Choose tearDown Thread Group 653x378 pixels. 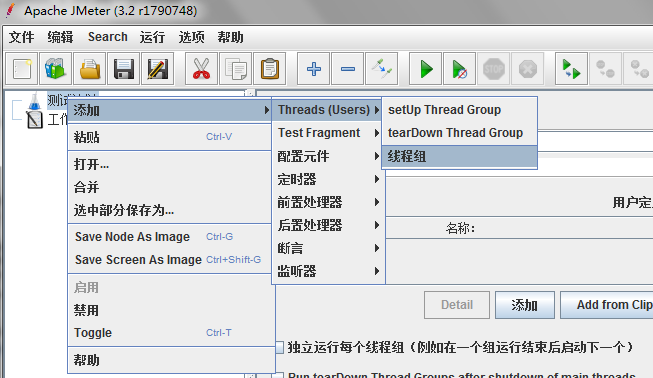point(459,133)
